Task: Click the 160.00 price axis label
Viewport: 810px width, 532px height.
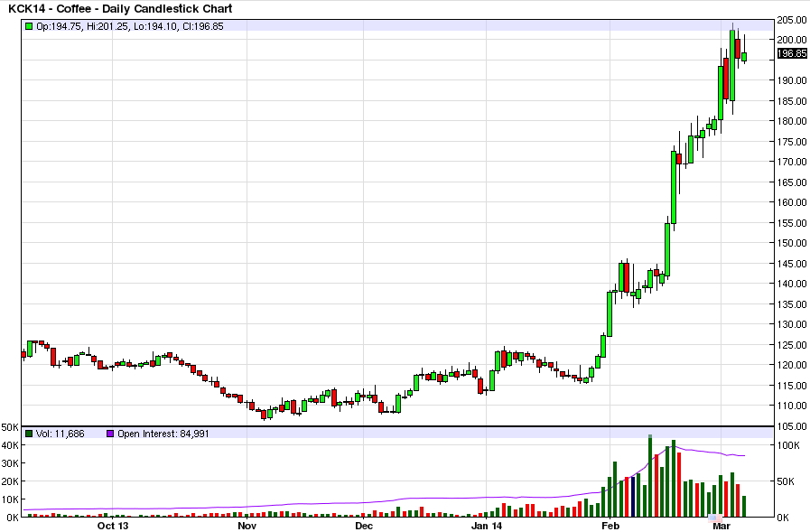Action: (x=792, y=202)
